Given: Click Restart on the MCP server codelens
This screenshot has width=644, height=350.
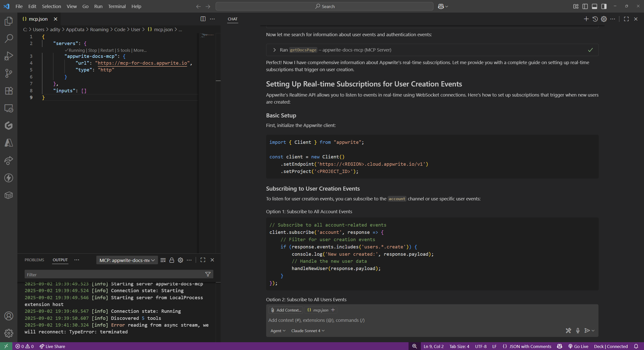Looking at the screenshot, I should point(107,50).
